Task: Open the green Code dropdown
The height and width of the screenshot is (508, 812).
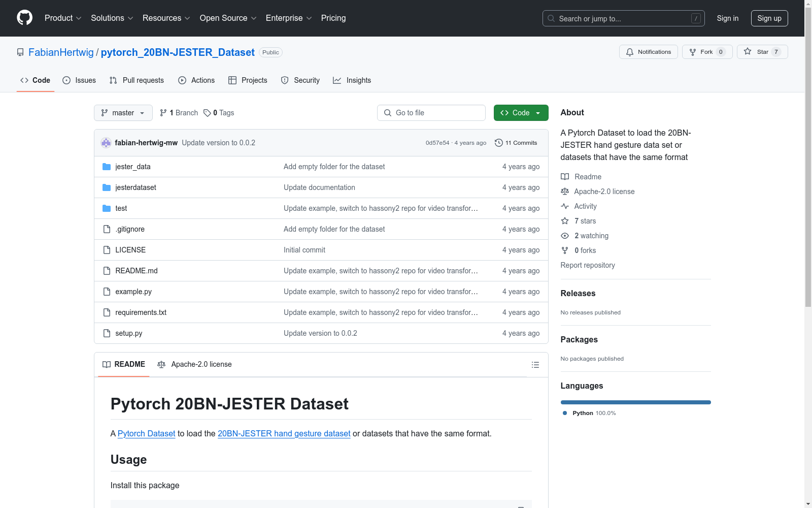Action: [x=521, y=113]
